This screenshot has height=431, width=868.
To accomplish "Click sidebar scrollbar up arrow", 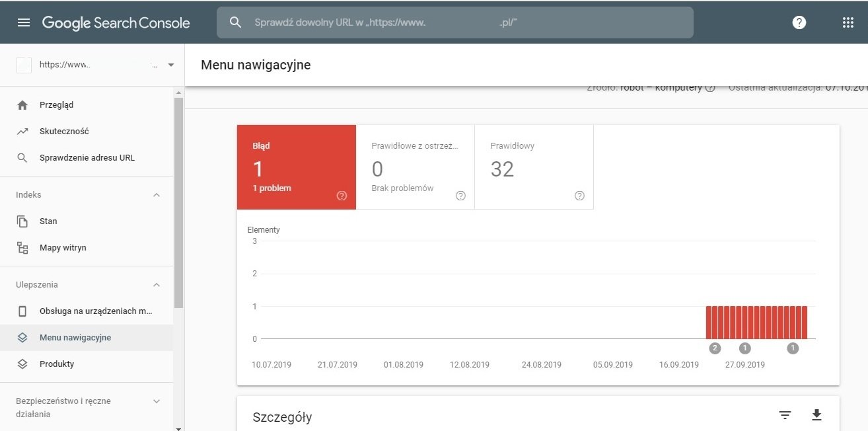I will coord(178,91).
